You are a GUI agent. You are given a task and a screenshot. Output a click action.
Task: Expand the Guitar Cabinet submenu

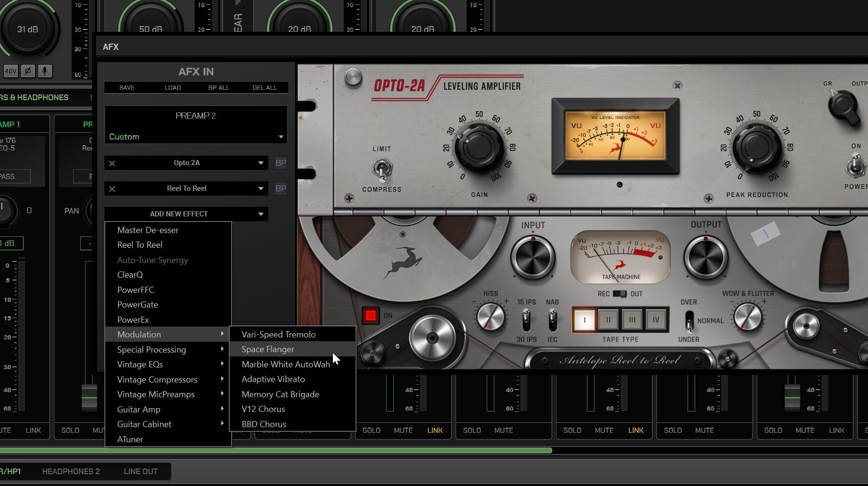[x=168, y=424]
